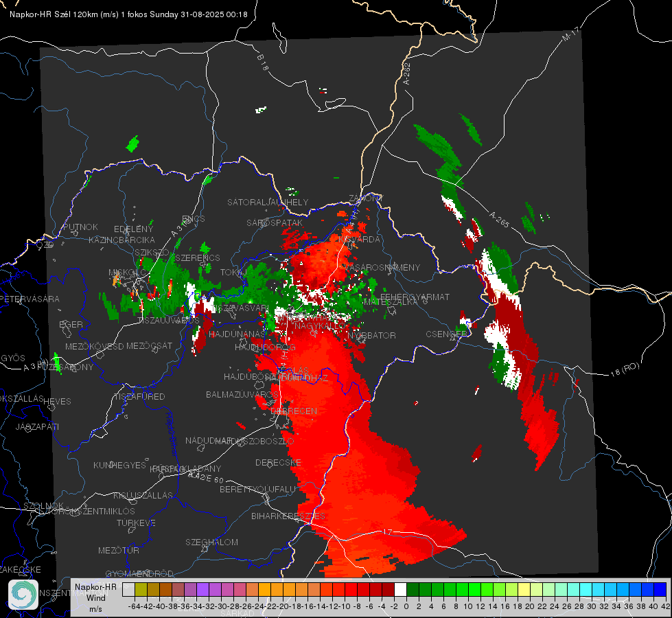
Task: Click the KUNHEGYES town label
Action: (119, 465)
